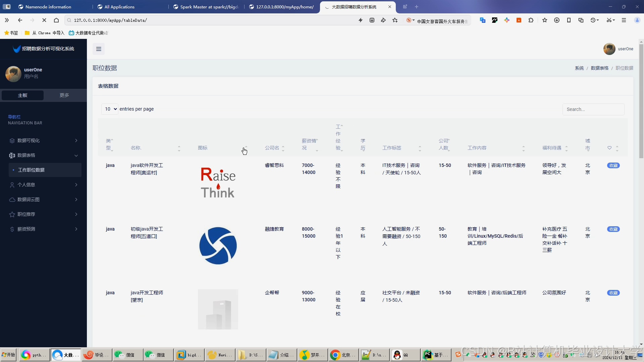
Task: Open Navicat from the taskbar
Action: [x=220, y=355]
